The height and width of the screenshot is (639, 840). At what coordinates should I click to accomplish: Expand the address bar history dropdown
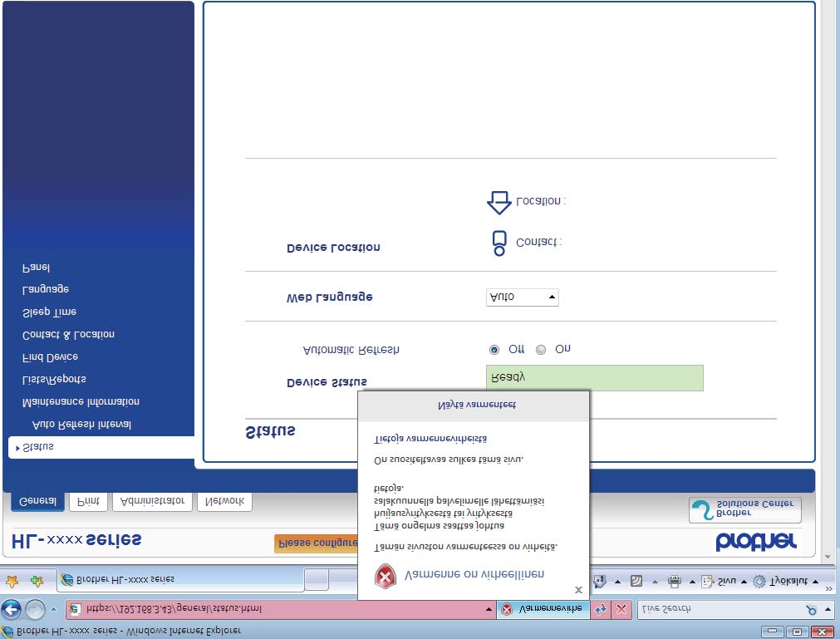(489, 610)
